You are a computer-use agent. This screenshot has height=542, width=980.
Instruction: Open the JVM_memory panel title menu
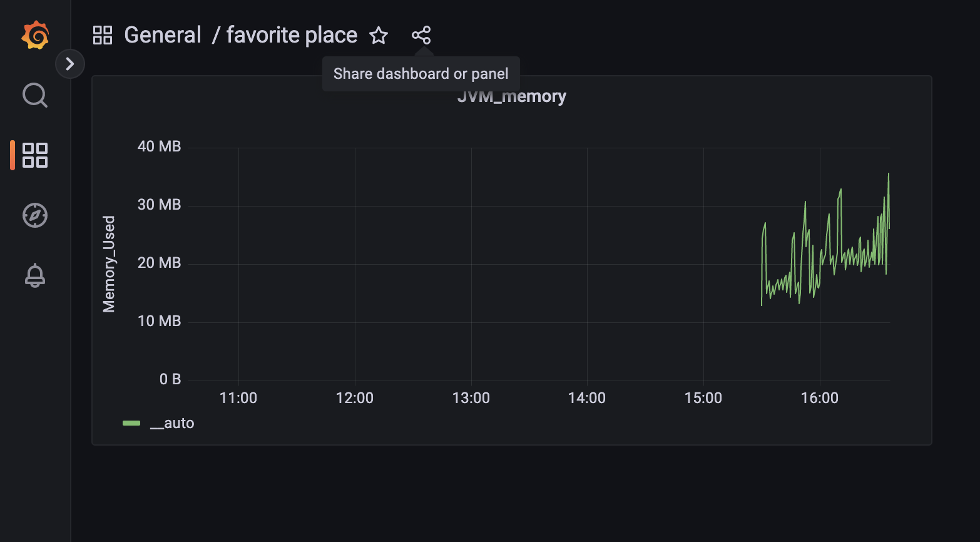click(513, 96)
